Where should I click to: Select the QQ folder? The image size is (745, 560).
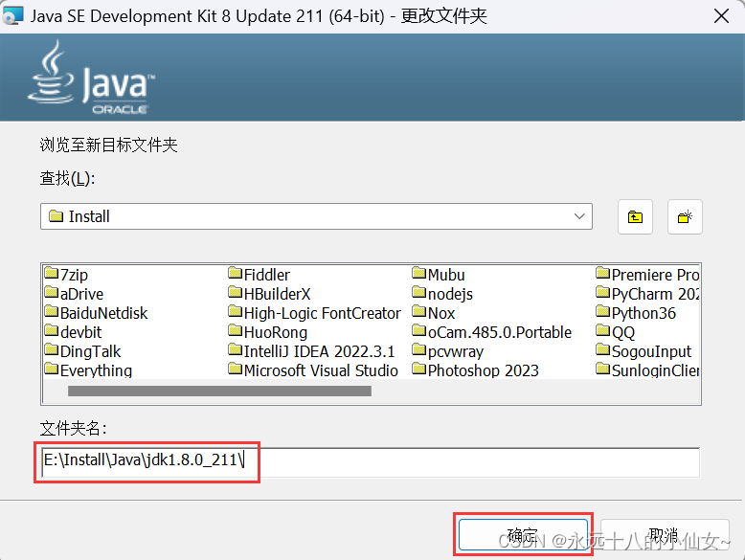click(x=616, y=332)
